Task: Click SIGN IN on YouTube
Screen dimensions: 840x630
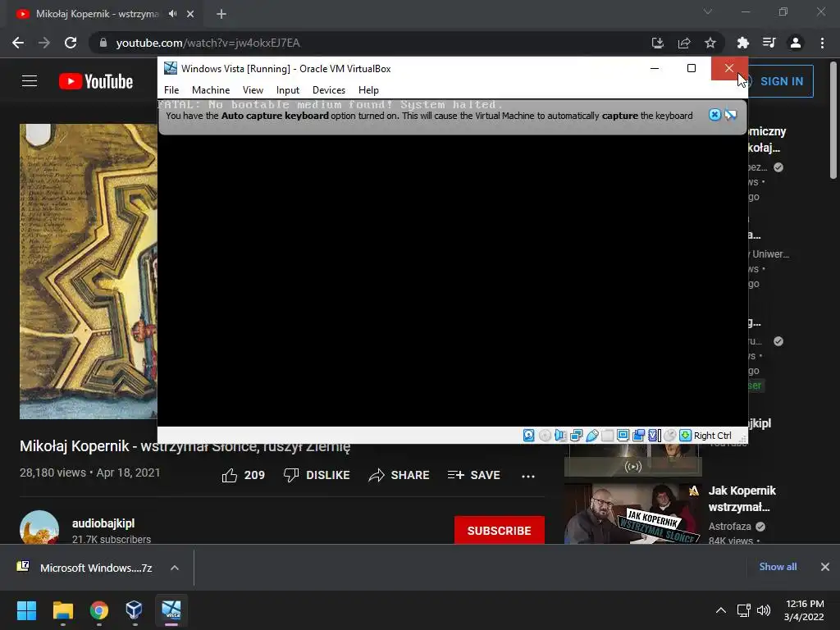Action: pyautogui.click(x=782, y=81)
